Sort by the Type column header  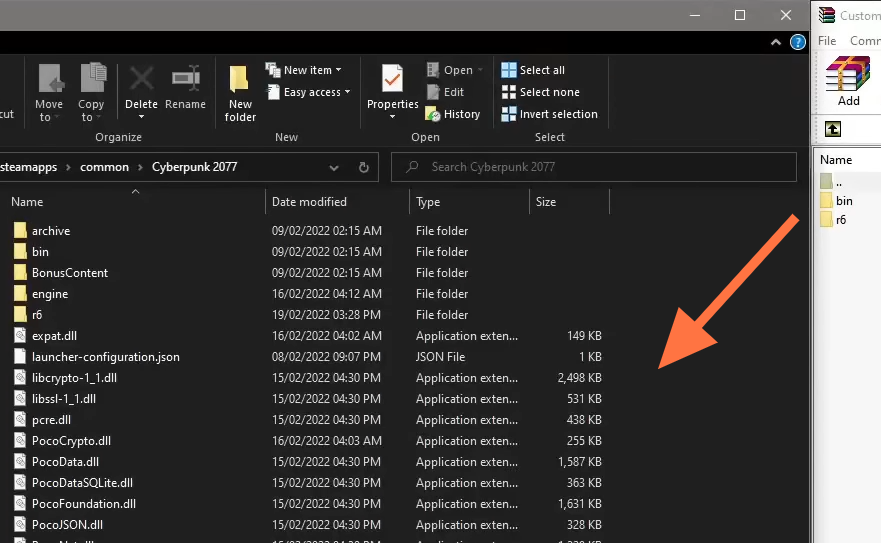[x=428, y=202]
